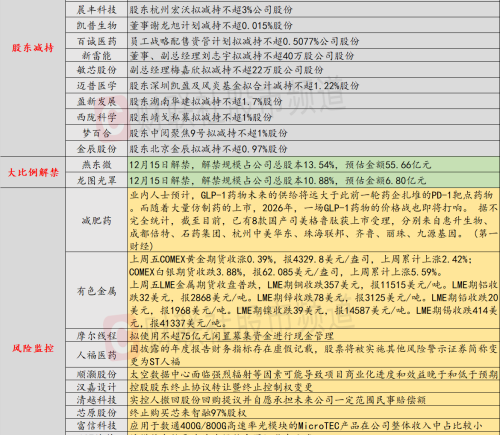500x435 pixels.
Task: Select the 大比例解禁 category cell
Action: click(33, 172)
